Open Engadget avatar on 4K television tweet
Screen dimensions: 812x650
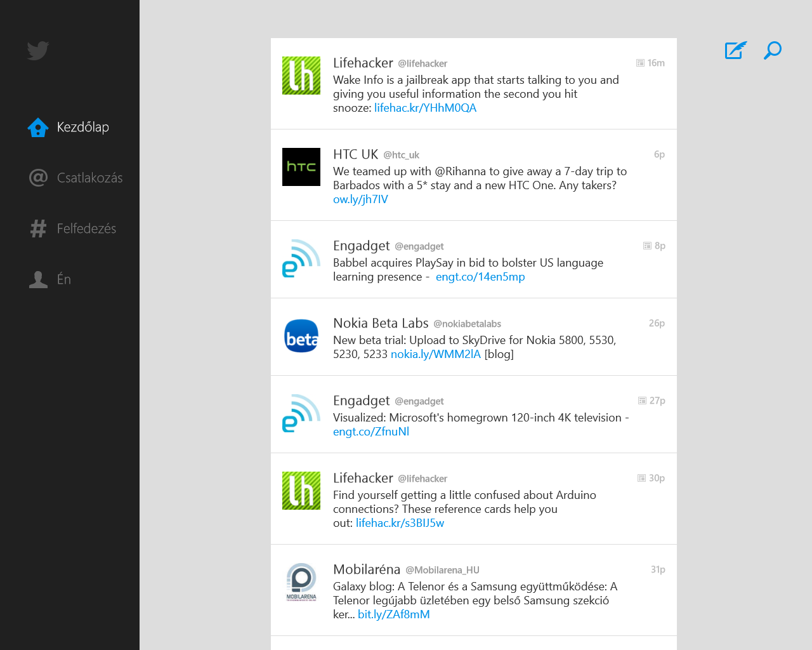pos(301,413)
